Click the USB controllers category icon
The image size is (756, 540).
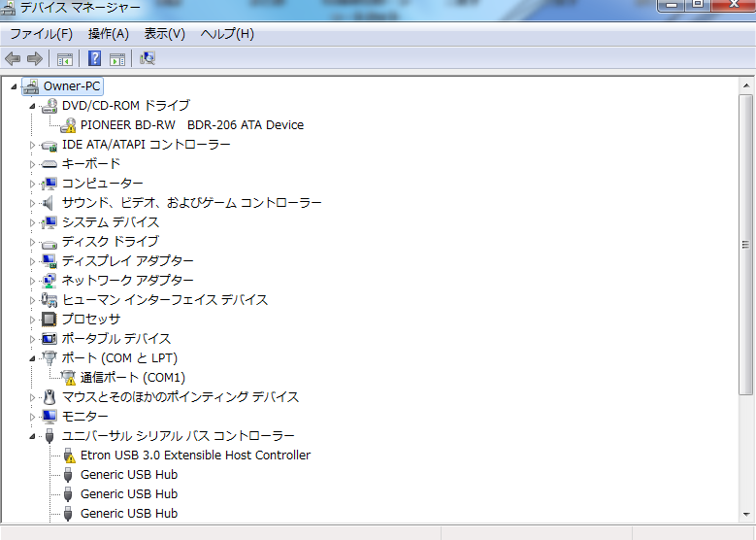pos(49,436)
